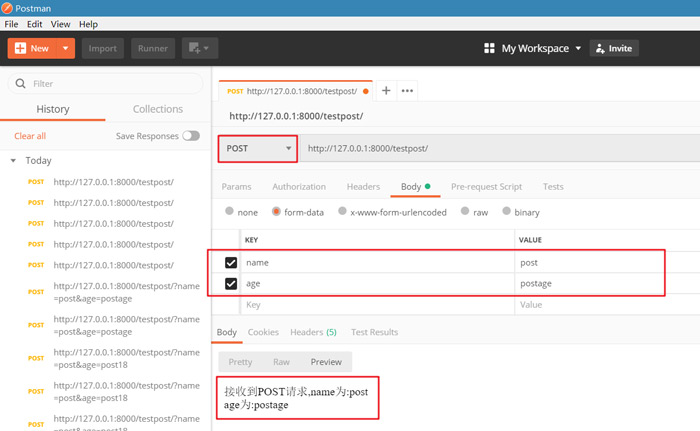
Task: Click the unsaved orange dot on request tab
Action: click(x=366, y=91)
